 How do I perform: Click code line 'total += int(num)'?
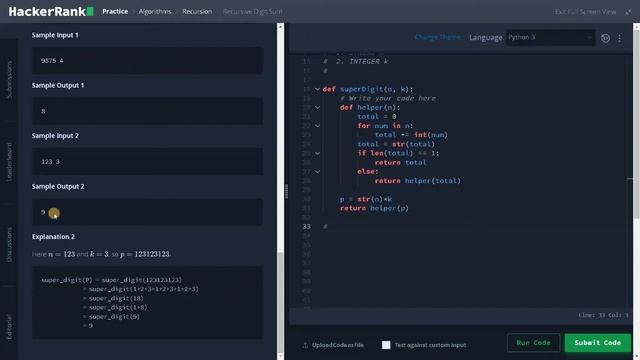[x=411, y=135]
